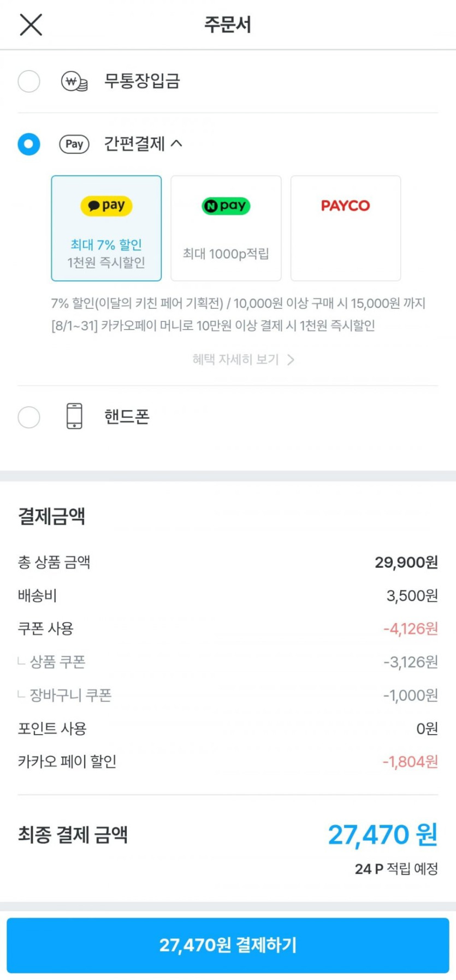This screenshot has height=980, width=456.
Task: Click the yellow Kakao Pay logo
Action: click(106, 206)
